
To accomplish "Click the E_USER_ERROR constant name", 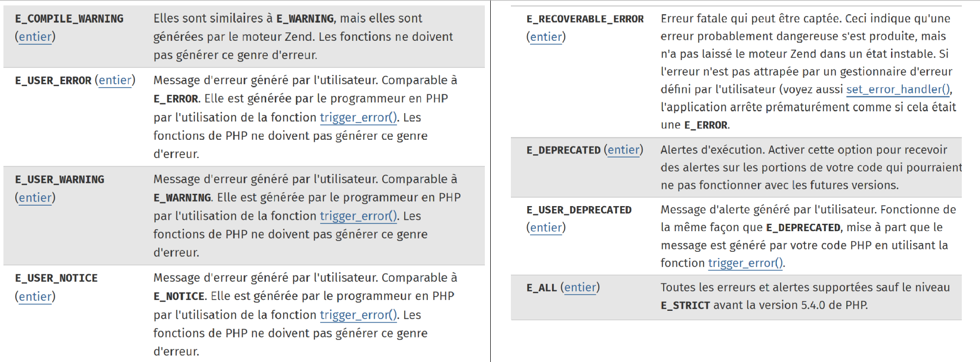I will [x=53, y=81].
